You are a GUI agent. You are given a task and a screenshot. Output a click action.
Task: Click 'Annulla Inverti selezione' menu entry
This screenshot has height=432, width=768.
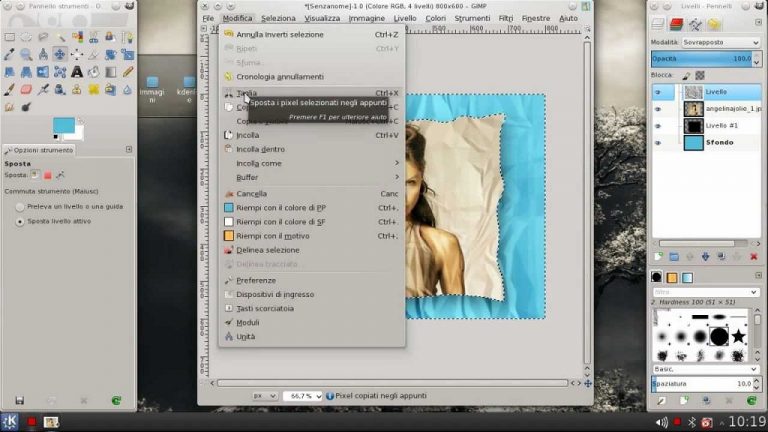(312, 34)
